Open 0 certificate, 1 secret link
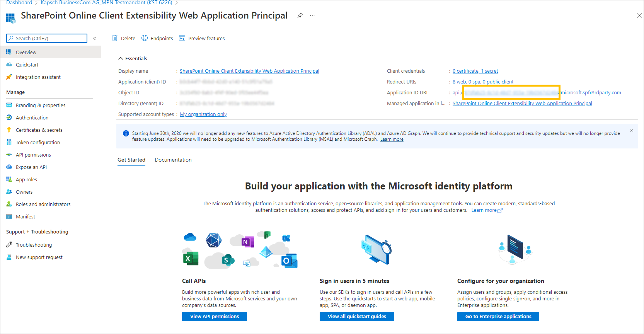 point(475,71)
